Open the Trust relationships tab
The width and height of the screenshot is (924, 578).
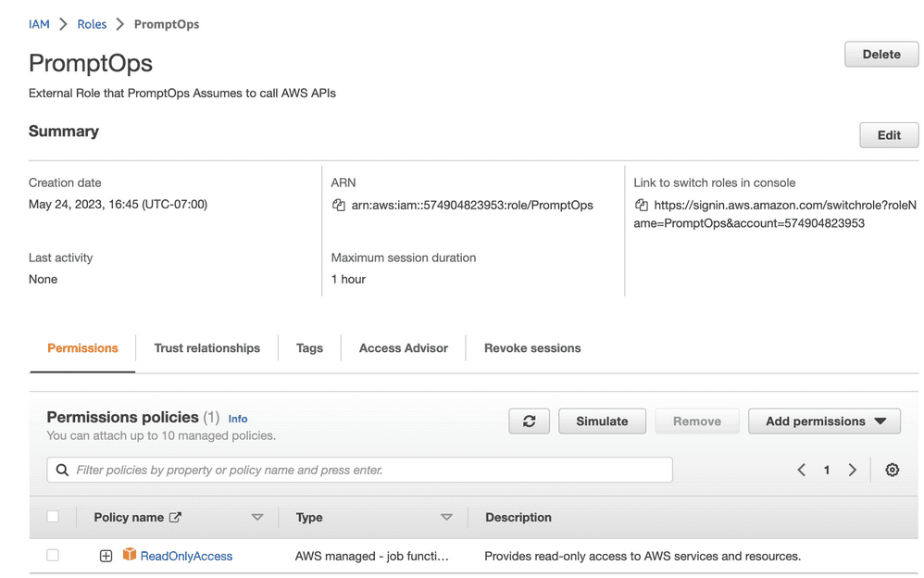click(x=206, y=348)
